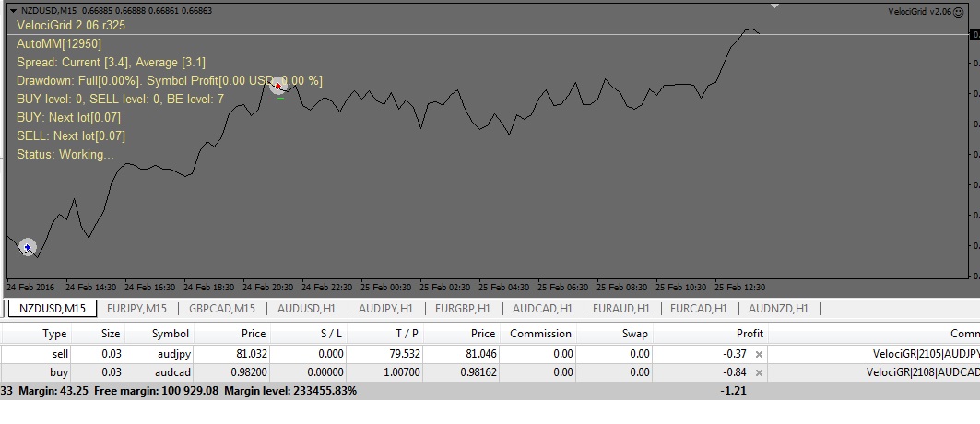Viewport: 980px width, 424px height.
Task: Click the BUY: Next lot[0.07] line
Action: 69,117
